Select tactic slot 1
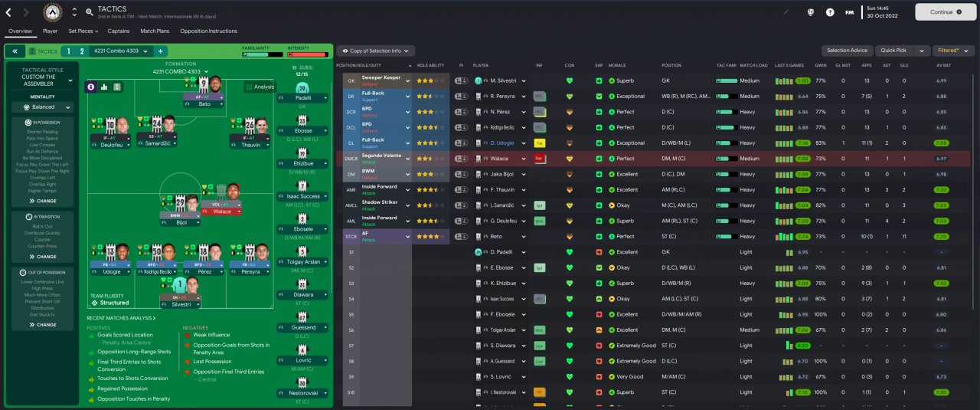 pyautogui.click(x=67, y=51)
